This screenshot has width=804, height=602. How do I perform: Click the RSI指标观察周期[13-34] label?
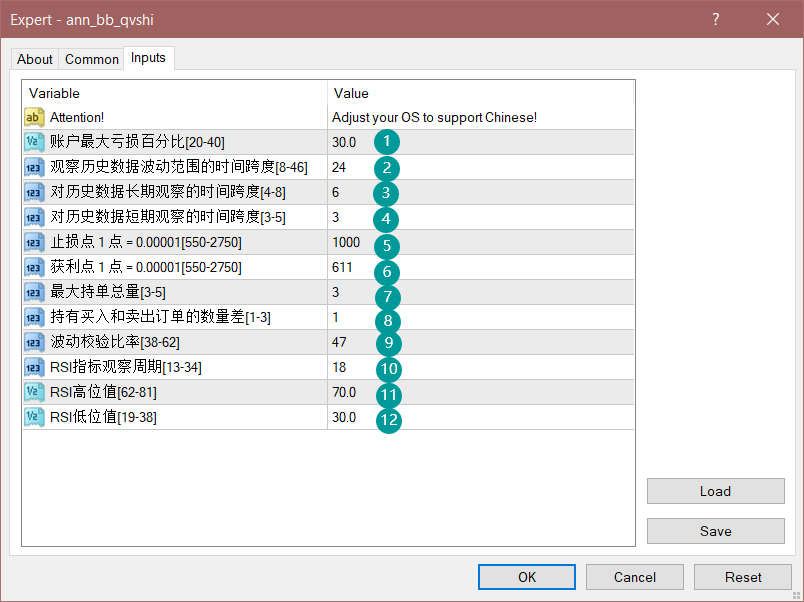(126, 367)
